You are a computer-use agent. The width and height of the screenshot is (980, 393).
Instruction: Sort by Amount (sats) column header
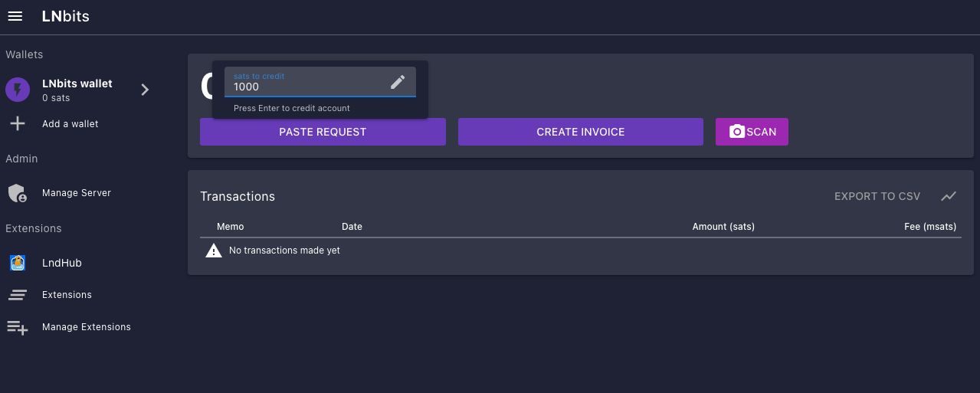point(723,227)
